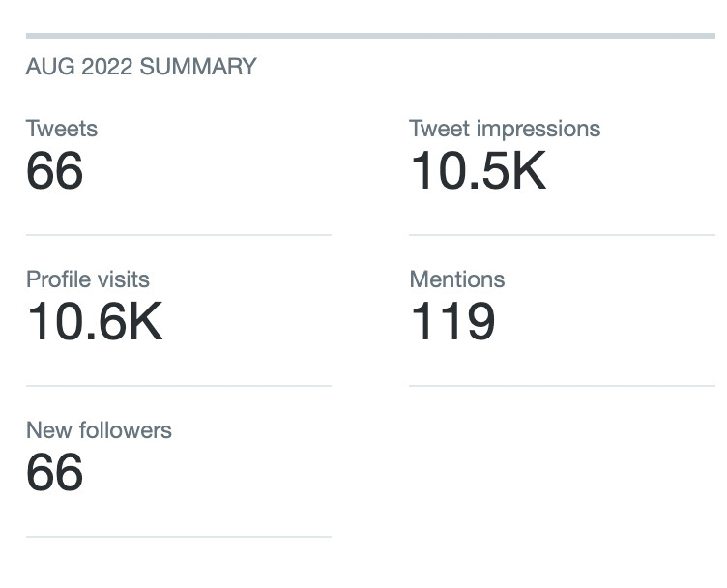Click the 10.5K impressions value
Screen dimensions: 727x588
[x=478, y=171]
